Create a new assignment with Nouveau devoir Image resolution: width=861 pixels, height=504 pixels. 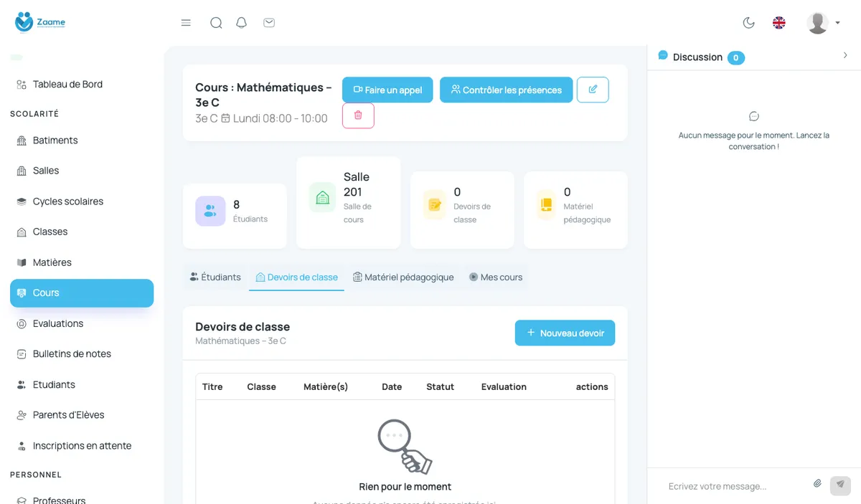coord(565,333)
